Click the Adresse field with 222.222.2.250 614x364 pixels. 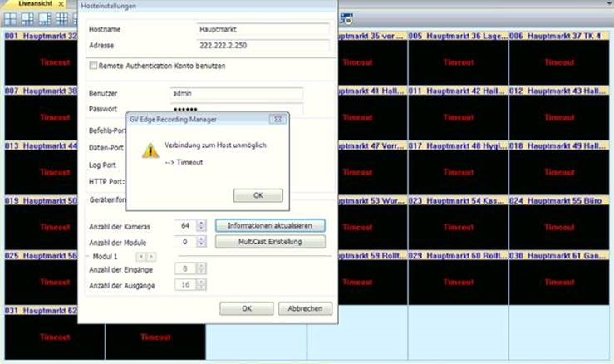263,46
